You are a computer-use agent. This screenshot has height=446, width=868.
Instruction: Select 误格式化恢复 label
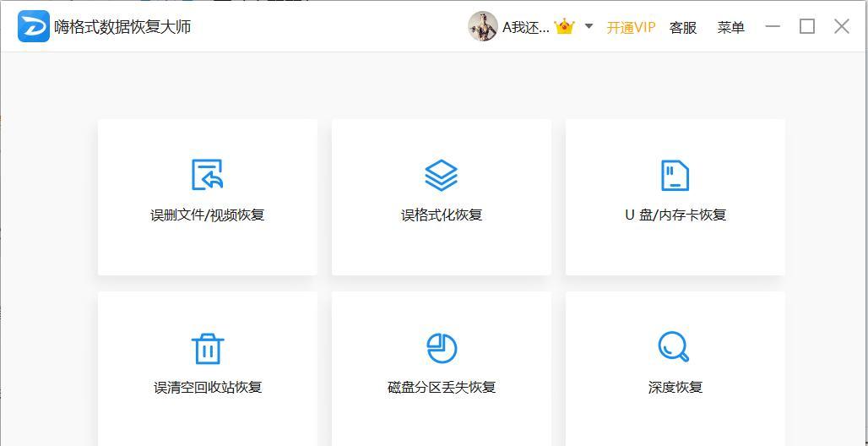coord(442,215)
